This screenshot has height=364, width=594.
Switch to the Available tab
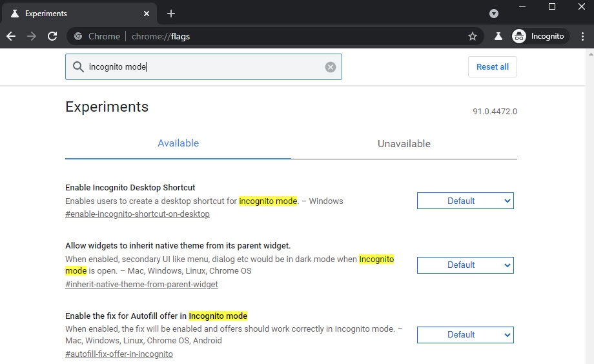[178, 143]
